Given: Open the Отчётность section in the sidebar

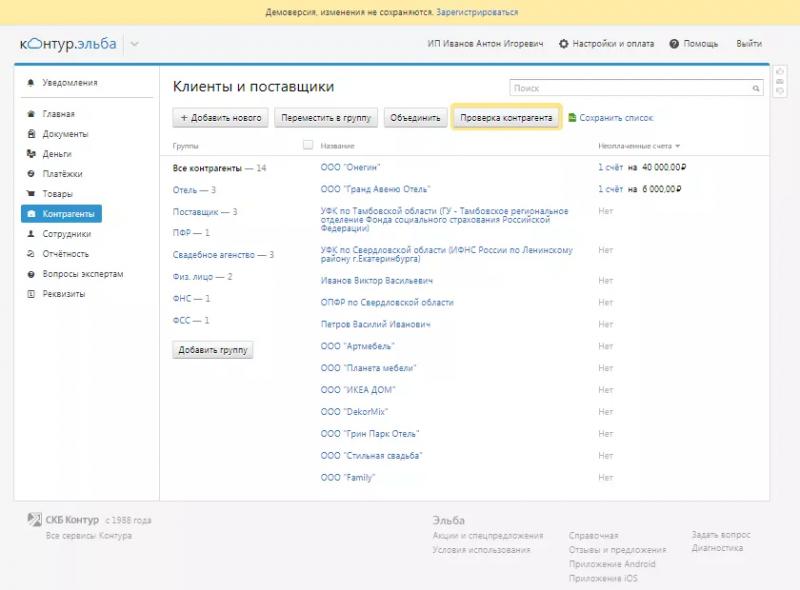Looking at the screenshot, I should click(x=65, y=254).
